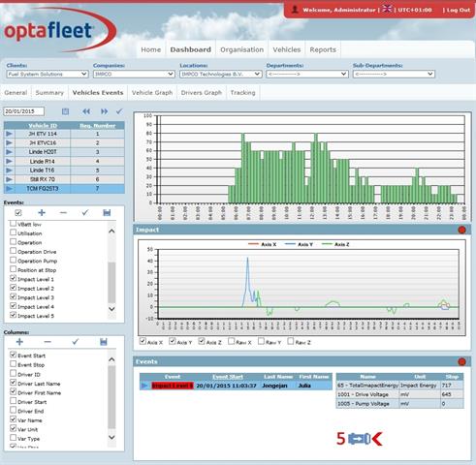
Task: Click arrow icon for TCM FG25T3 row
Action: pos(9,189)
